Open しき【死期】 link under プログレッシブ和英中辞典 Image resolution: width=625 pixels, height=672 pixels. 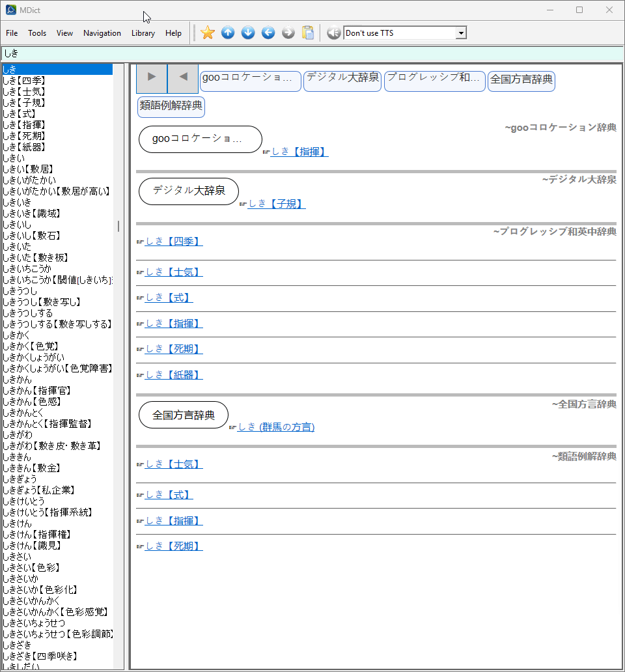173,349
